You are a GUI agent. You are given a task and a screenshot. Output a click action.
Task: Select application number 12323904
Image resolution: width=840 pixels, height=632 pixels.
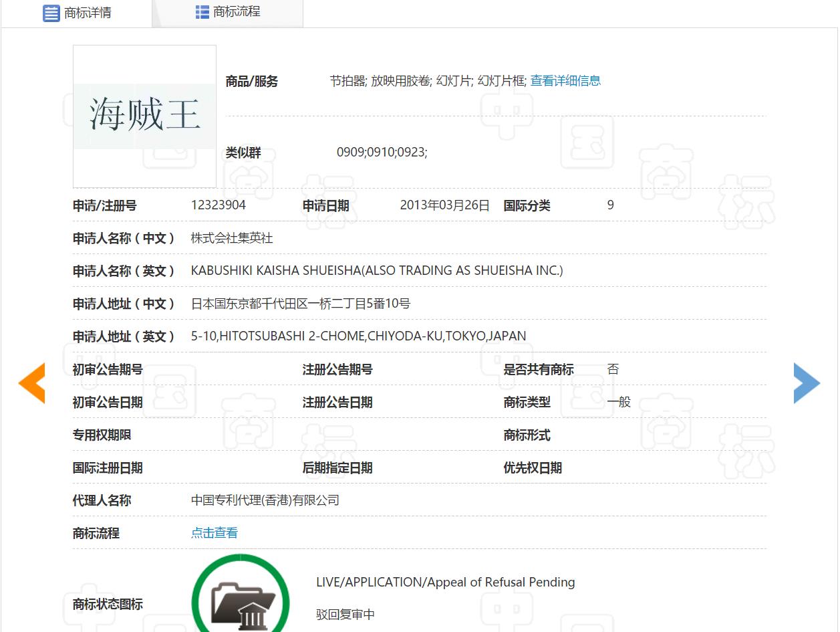[219, 205]
